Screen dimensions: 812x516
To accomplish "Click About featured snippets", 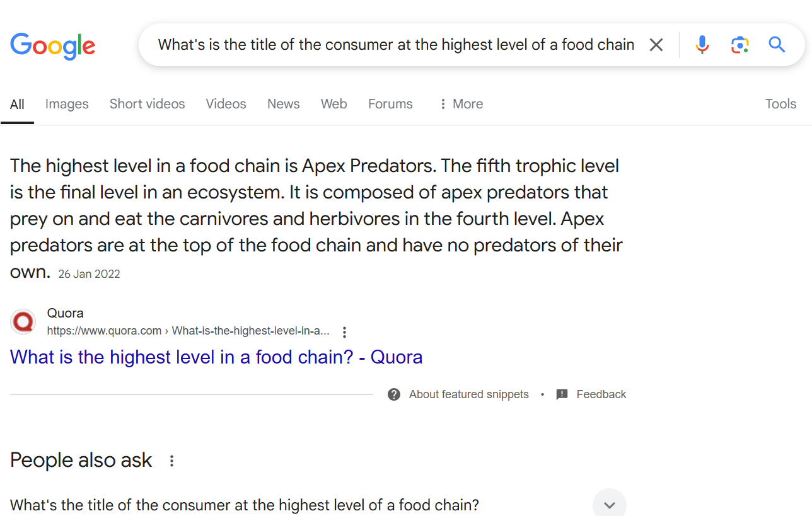I will [468, 394].
